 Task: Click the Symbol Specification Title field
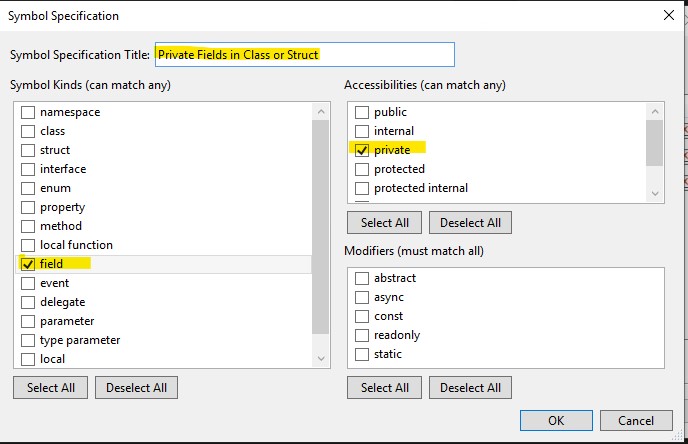304,54
